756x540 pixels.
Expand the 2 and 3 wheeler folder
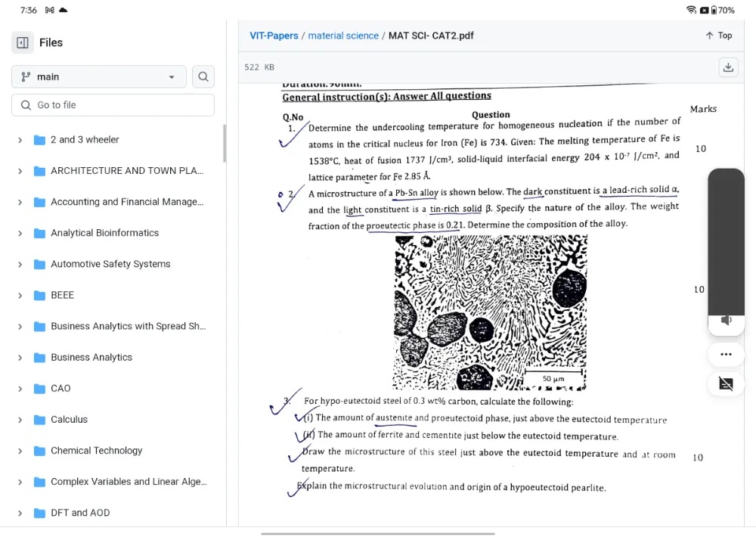click(x=20, y=140)
